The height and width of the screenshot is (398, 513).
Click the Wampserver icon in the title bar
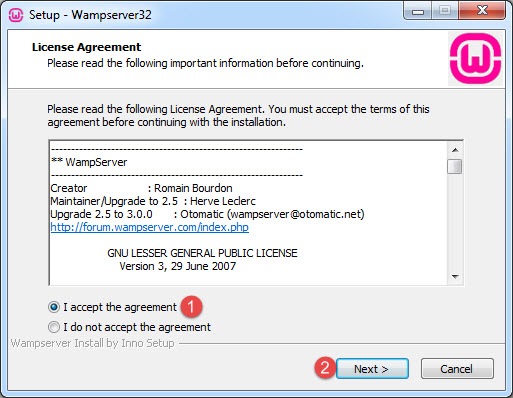click(x=15, y=15)
